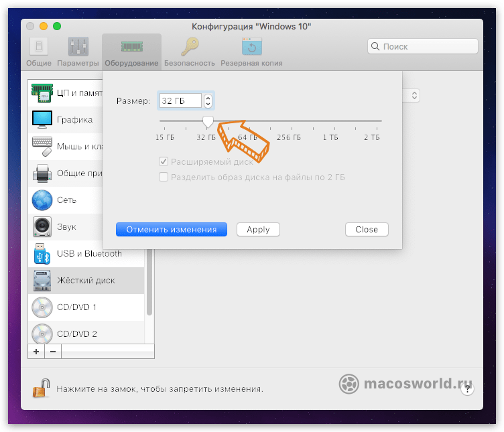Select the Сеть list row
The image size is (504, 432).
click(x=65, y=200)
